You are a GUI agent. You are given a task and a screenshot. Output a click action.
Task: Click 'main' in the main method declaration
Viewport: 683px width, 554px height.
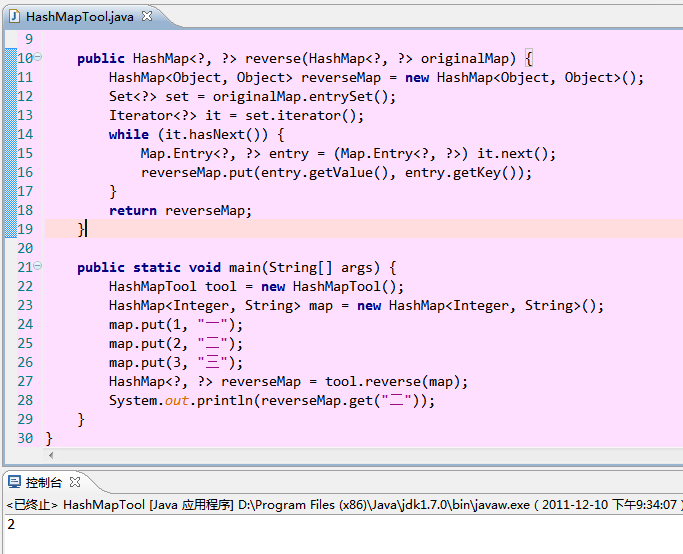tap(245, 267)
